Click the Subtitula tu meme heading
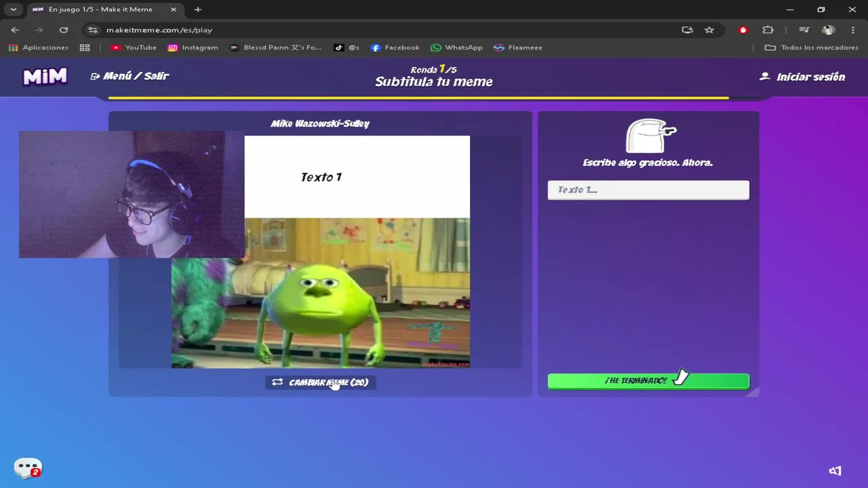Screen dimensions: 868x488 pos(434,82)
